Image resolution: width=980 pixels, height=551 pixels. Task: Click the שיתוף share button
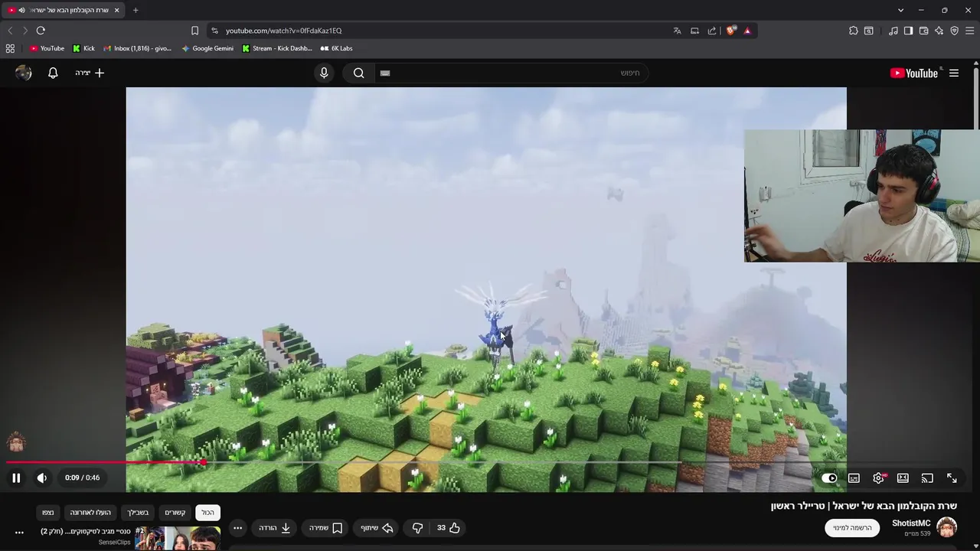(x=377, y=528)
